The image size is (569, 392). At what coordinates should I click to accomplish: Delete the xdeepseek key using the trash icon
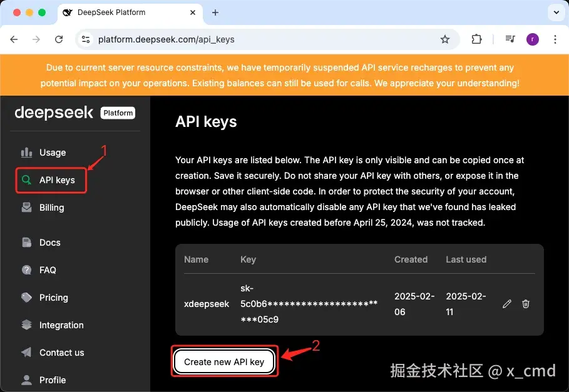pyautogui.click(x=525, y=304)
